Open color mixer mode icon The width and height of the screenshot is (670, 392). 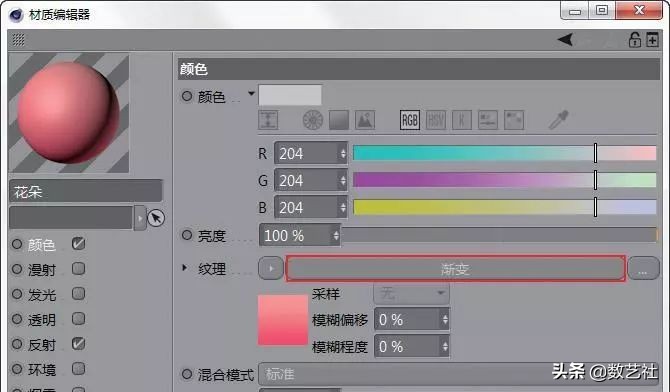coord(488,120)
